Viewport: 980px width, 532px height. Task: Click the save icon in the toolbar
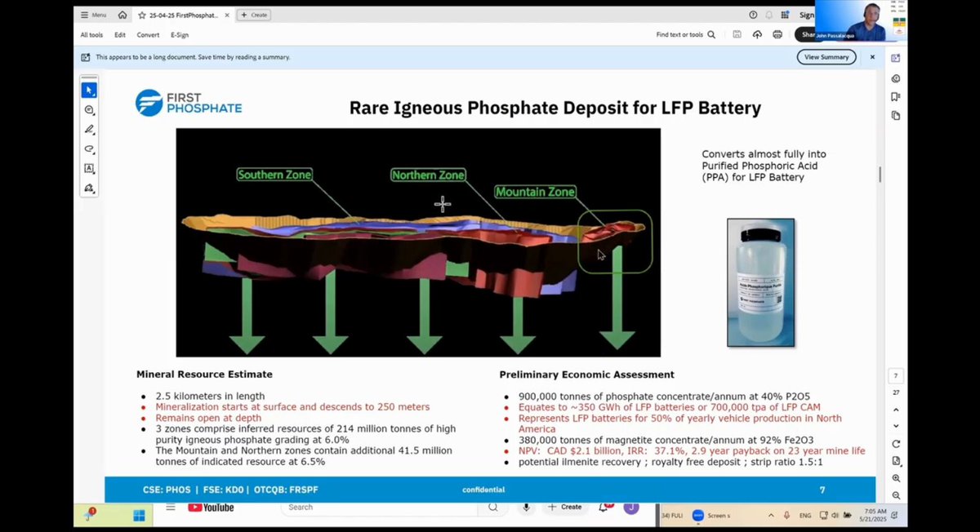click(737, 35)
